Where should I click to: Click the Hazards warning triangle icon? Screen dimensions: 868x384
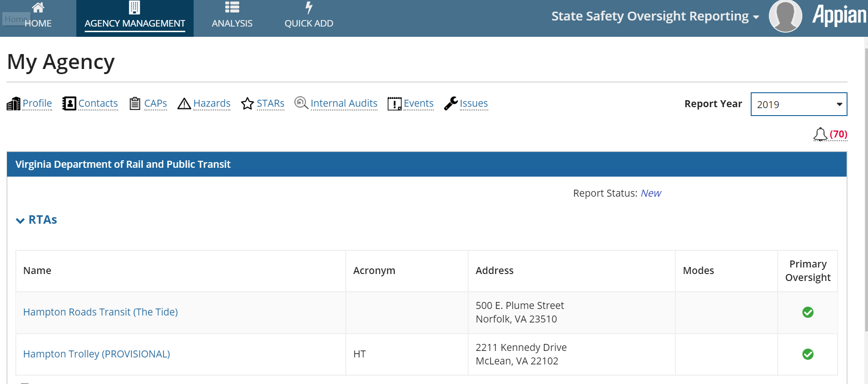[x=184, y=103]
